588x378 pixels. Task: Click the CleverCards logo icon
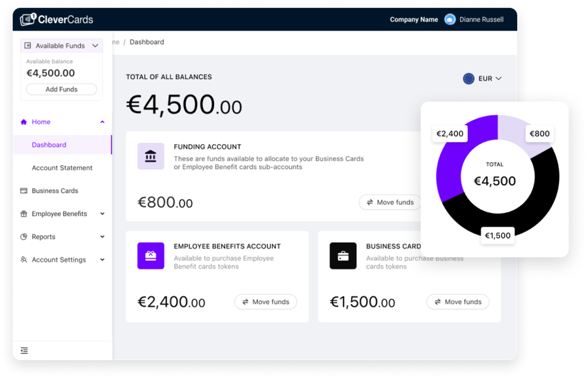pos(28,19)
